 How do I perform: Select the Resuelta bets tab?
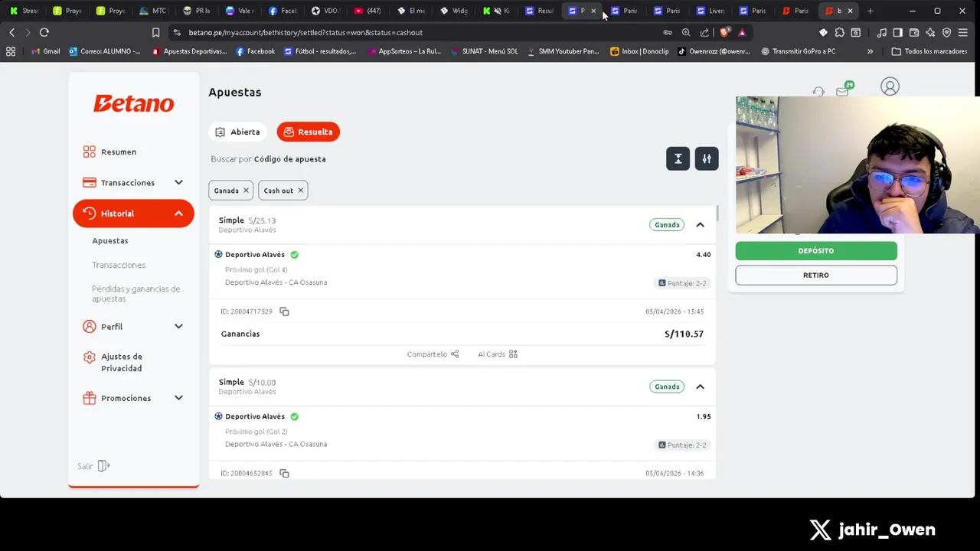[x=308, y=132]
